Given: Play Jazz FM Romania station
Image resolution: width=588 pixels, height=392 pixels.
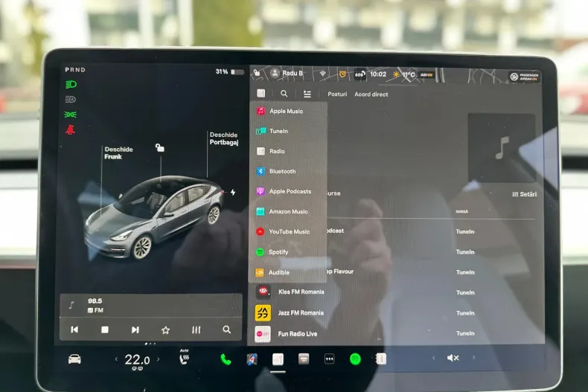Looking at the screenshot, I should (397, 313).
